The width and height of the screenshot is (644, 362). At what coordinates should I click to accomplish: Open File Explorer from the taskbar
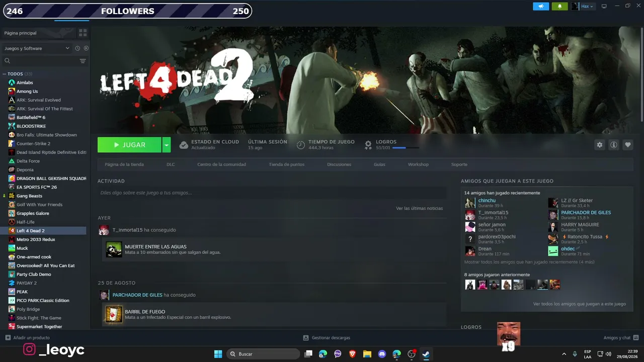click(x=367, y=354)
